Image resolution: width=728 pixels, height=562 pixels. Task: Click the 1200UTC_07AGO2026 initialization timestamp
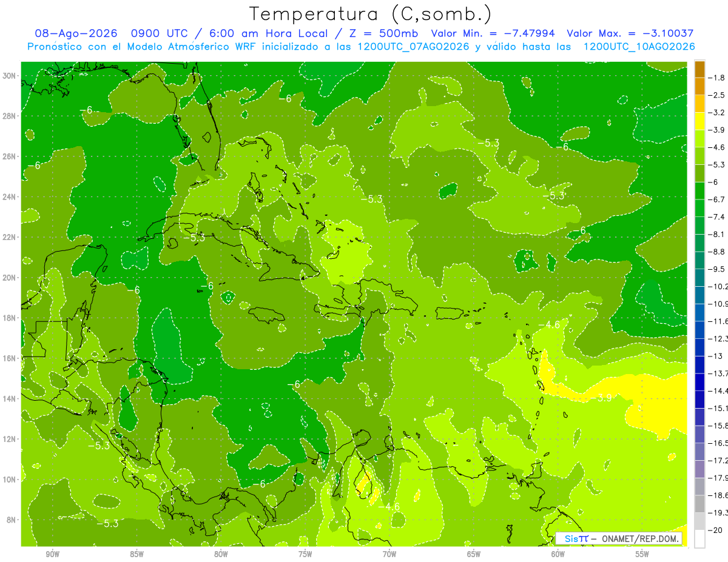(414, 47)
